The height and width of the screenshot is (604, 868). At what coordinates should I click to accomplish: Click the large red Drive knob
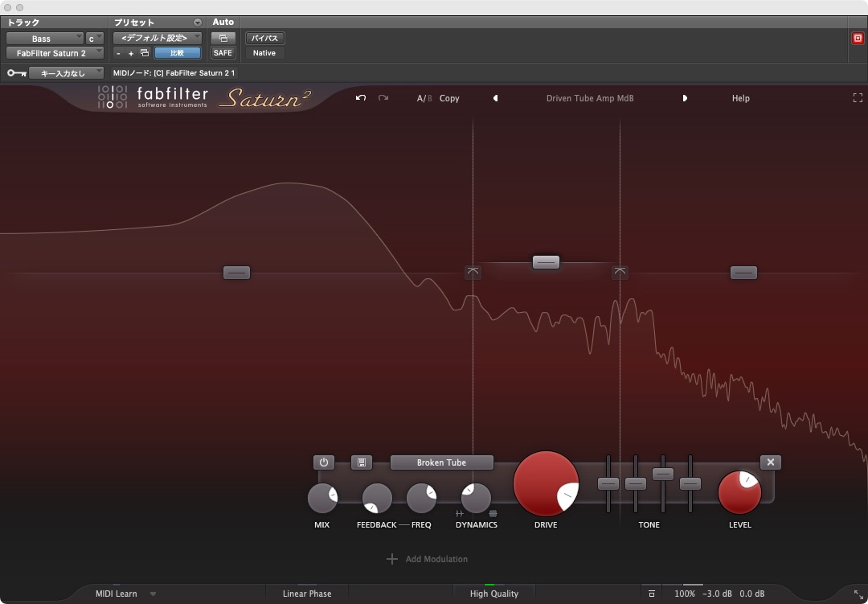pyautogui.click(x=546, y=483)
